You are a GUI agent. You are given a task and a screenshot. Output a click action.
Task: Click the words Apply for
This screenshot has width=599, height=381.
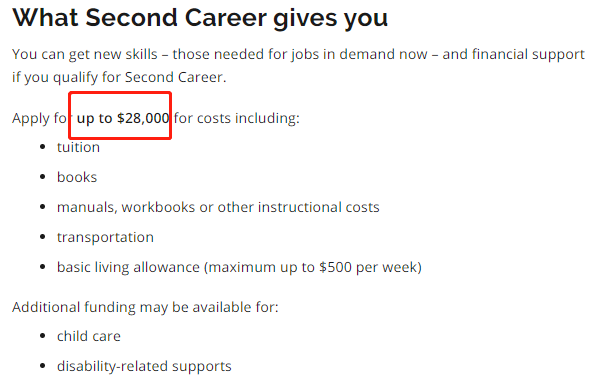(40, 118)
